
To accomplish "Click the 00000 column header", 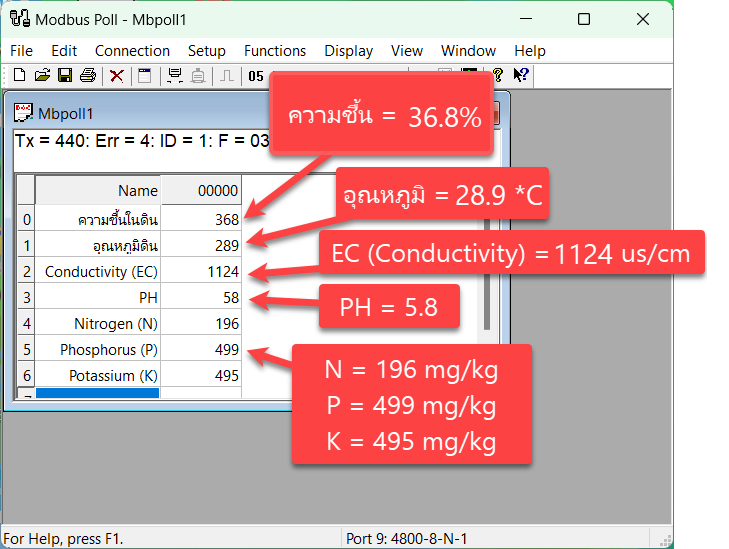I will (201, 190).
